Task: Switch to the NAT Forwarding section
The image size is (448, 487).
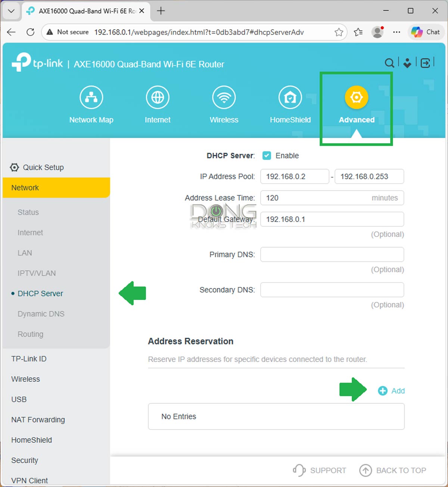Action: pos(38,419)
